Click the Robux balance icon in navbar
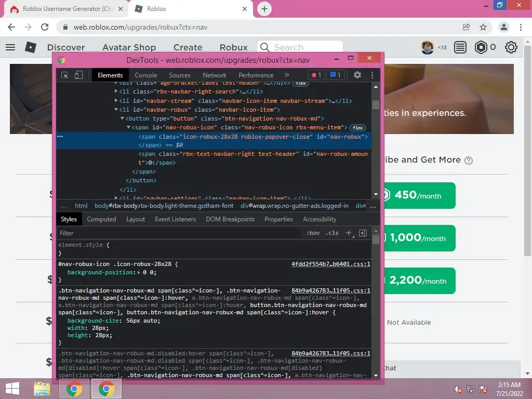This screenshot has height=399, width=532. coord(481,47)
